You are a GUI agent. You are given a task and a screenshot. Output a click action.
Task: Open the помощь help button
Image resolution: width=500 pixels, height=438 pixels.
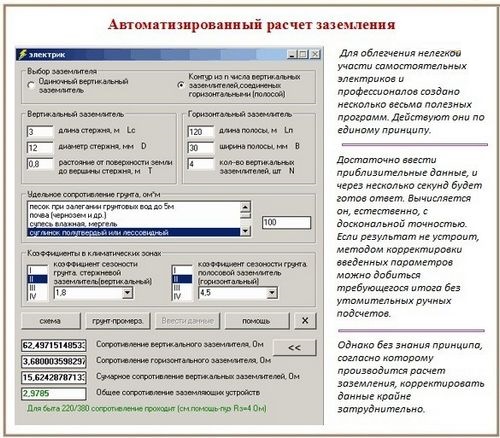pos(257,321)
